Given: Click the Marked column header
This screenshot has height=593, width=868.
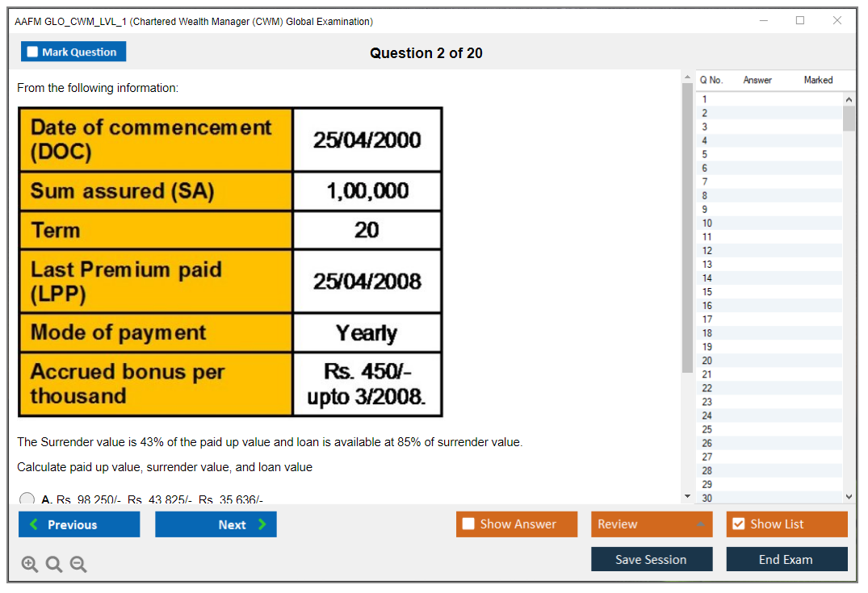Looking at the screenshot, I should click(818, 80).
